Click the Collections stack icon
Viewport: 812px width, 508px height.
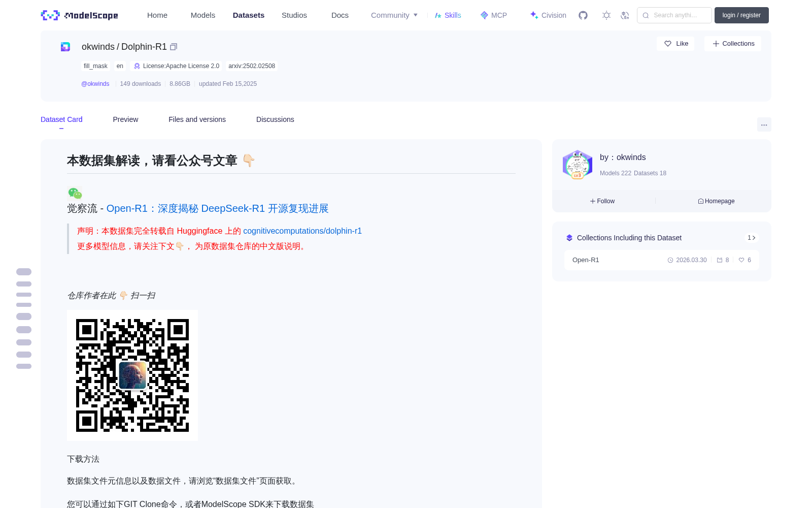(x=569, y=238)
